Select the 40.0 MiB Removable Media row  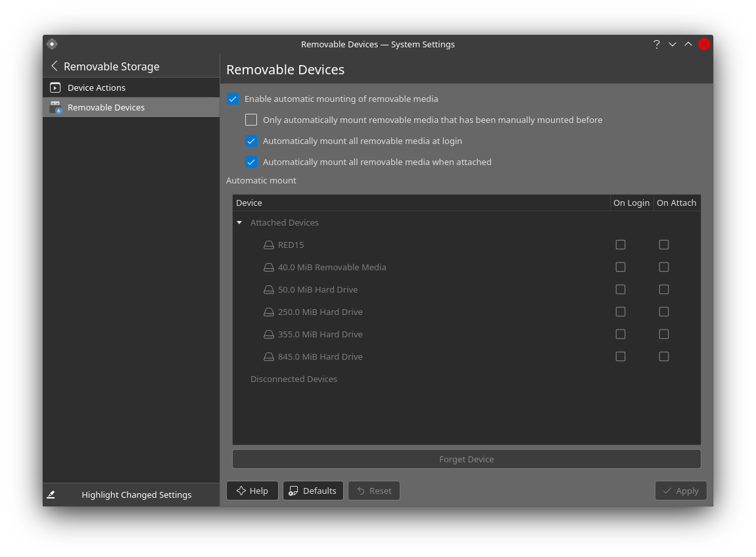tap(332, 268)
